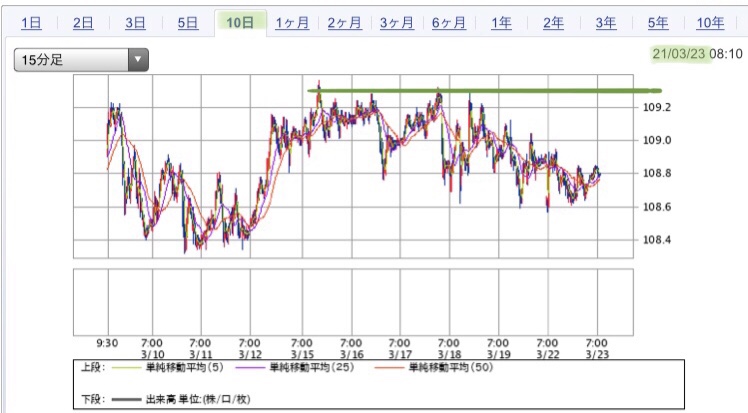Click the 上段: legend label
The height and width of the screenshot is (413, 748).
pos(93,368)
